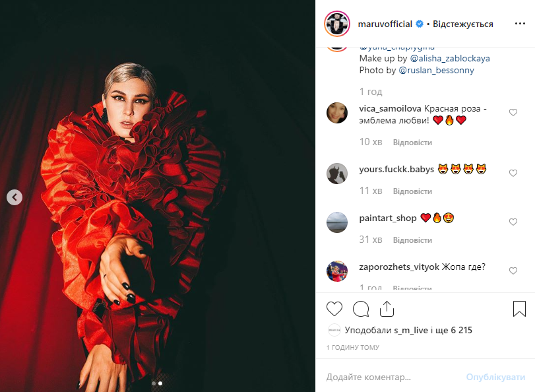Save the post with the bookmark icon
Viewport: 535px width, 392px height.
tap(519, 309)
